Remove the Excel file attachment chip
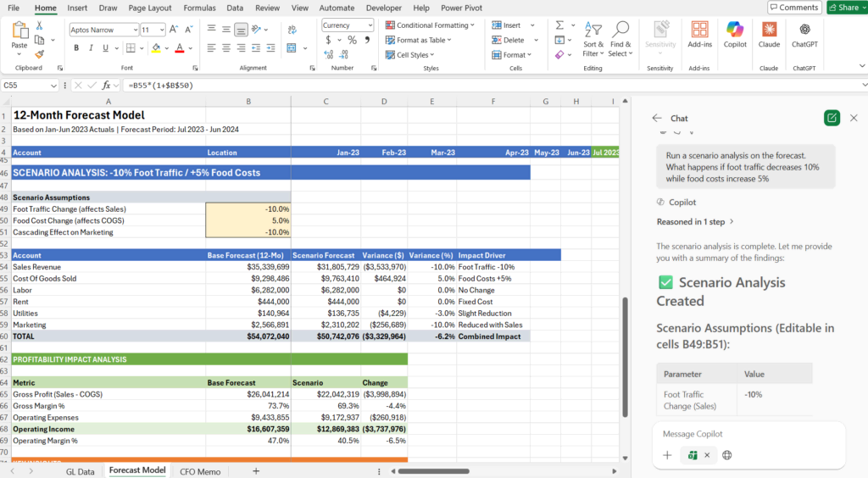This screenshot has width=868, height=478. click(707, 455)
